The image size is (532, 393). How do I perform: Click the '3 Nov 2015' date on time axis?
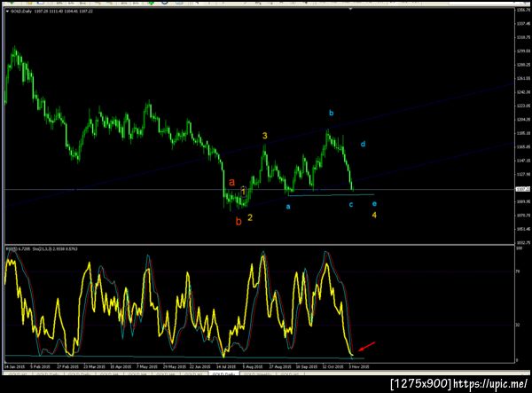(359, 367)
